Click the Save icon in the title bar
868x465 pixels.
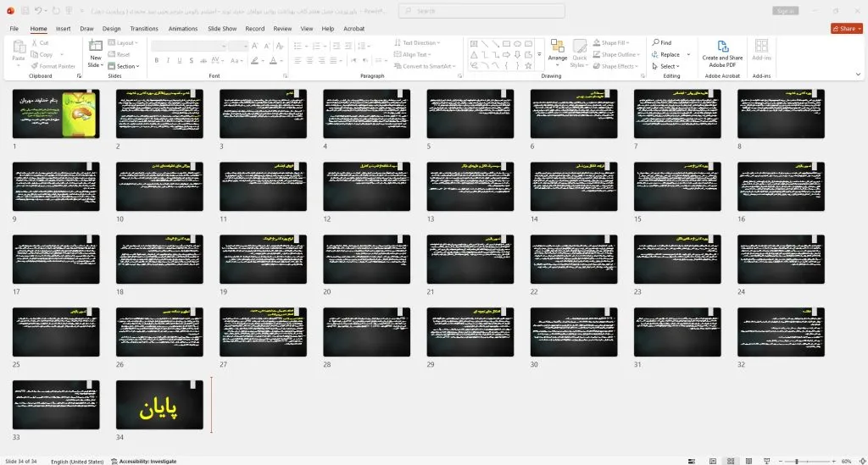25,10
